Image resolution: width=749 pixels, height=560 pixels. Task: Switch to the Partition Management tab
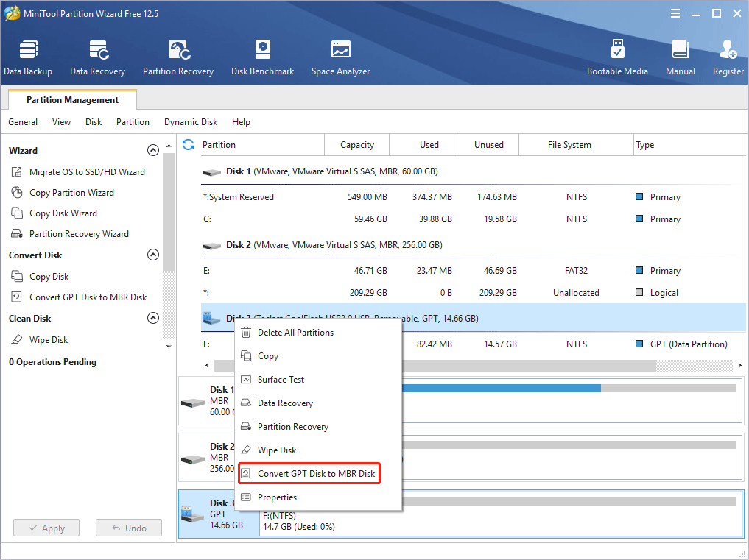[73, 100]
